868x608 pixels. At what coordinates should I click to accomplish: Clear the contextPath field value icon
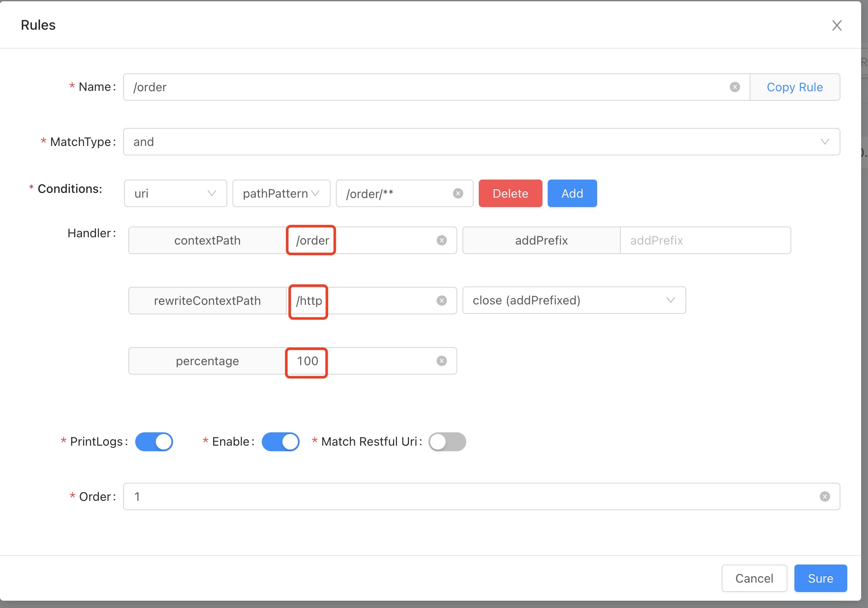(x=441, y=240)
